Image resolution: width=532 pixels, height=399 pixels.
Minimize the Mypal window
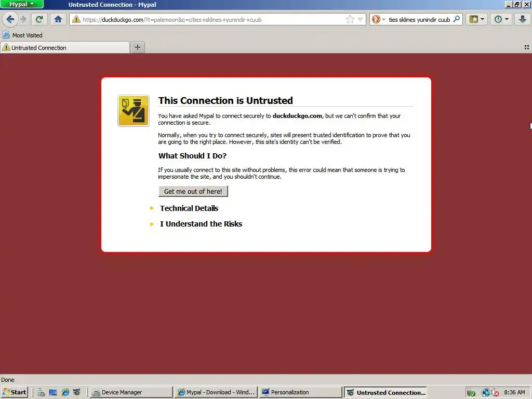(508, 4)
